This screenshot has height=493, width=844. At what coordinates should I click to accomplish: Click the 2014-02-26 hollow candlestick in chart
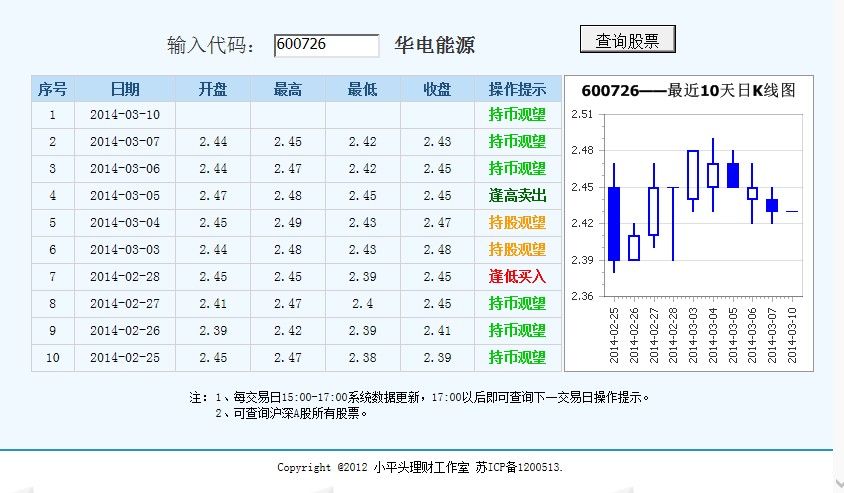click(634, 248)
